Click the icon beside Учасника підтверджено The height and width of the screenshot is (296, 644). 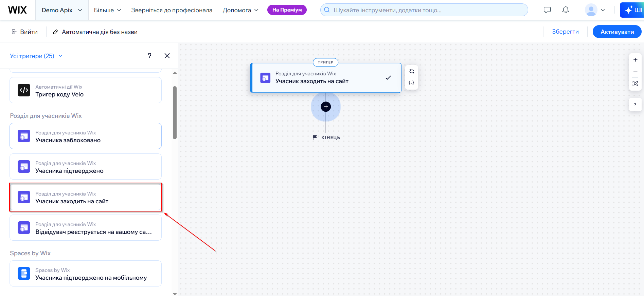24,167
